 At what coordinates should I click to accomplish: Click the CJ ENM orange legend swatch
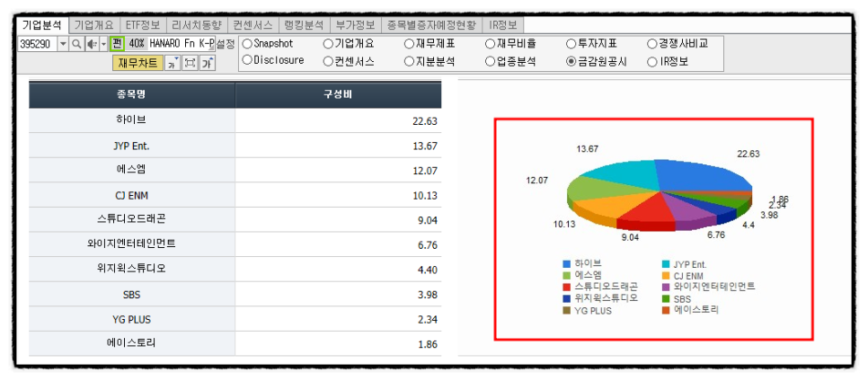pyautogui.click(x=667, y=275)
